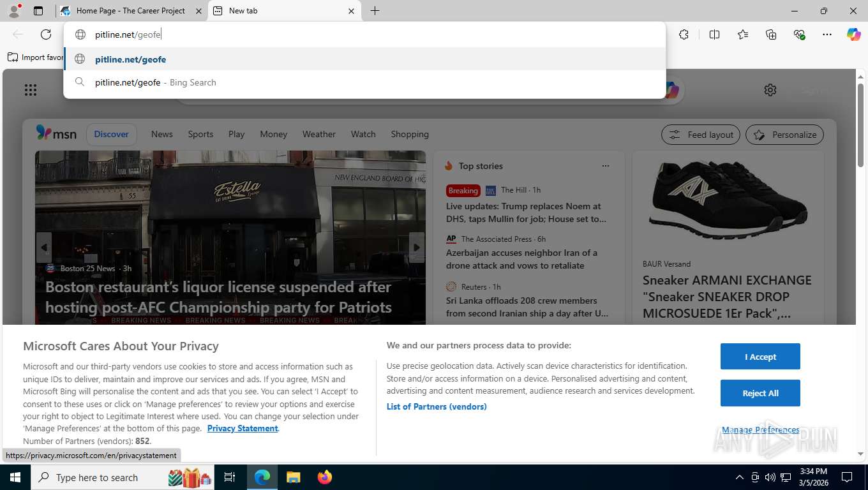
Task: Read Azerbaijan accuses Iran drone attack story
Action: tap(522, 259)
